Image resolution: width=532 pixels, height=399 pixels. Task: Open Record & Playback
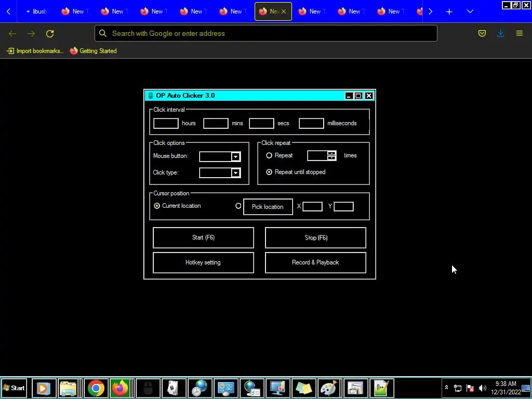coord(315,262)
